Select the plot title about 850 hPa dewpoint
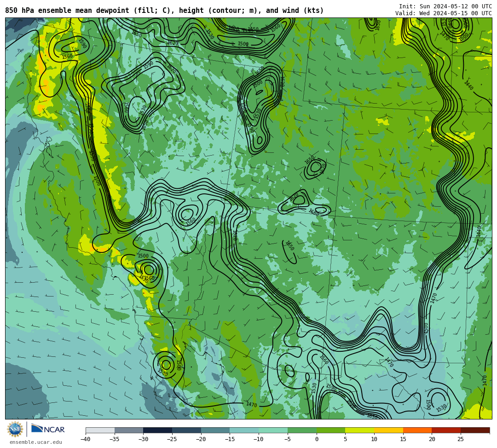 164,11
